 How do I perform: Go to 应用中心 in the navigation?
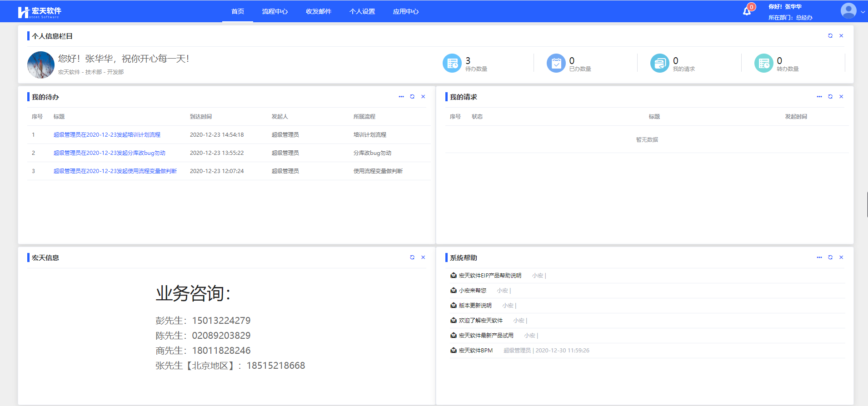pos(406,11)
